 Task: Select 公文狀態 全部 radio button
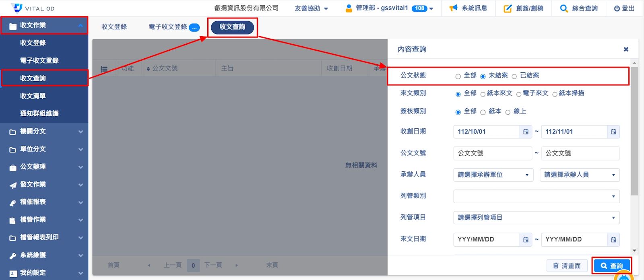458,76
